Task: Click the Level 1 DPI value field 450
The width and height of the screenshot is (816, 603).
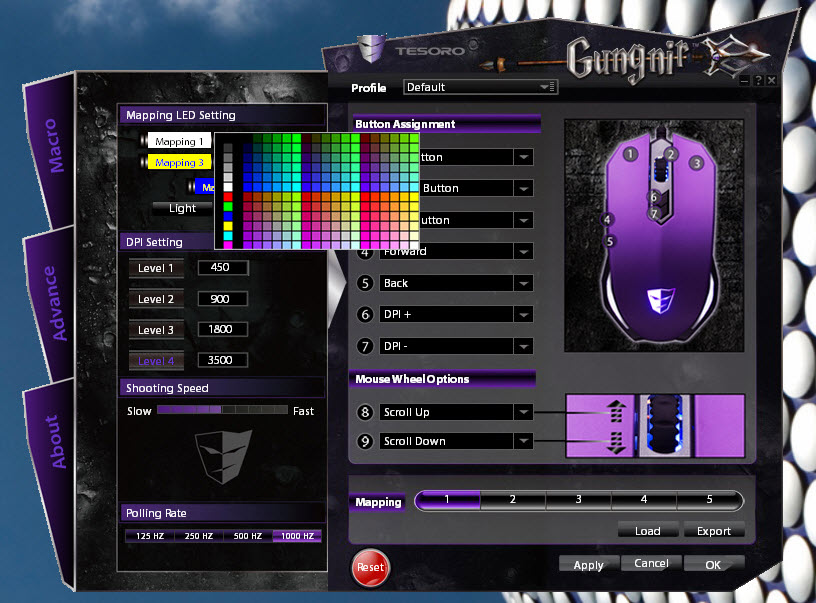Action: coord(223,267)
